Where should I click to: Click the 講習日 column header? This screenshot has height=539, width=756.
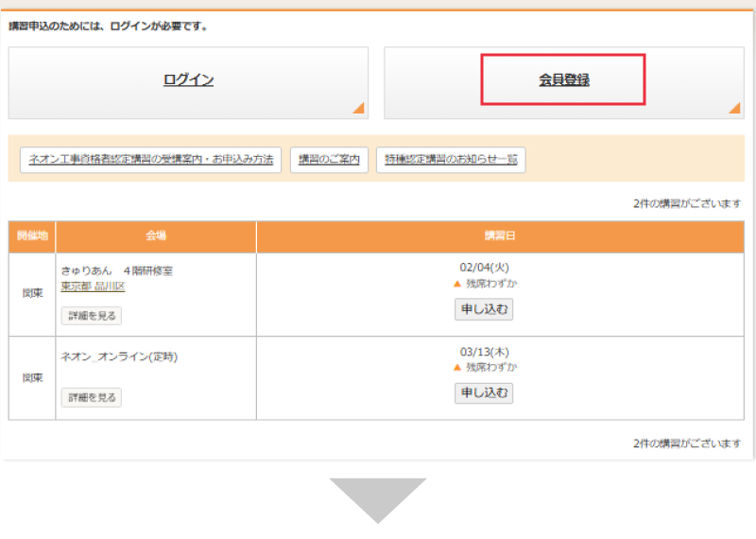[500, 235]
